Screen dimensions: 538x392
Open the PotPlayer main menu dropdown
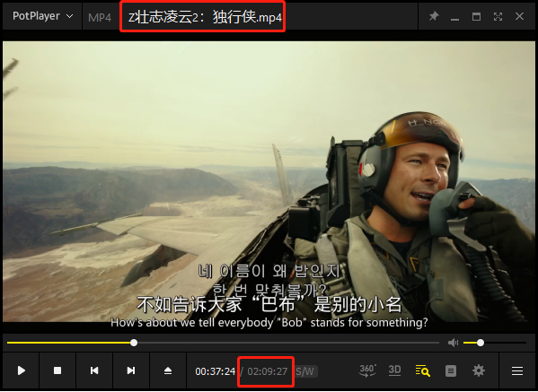42,16
